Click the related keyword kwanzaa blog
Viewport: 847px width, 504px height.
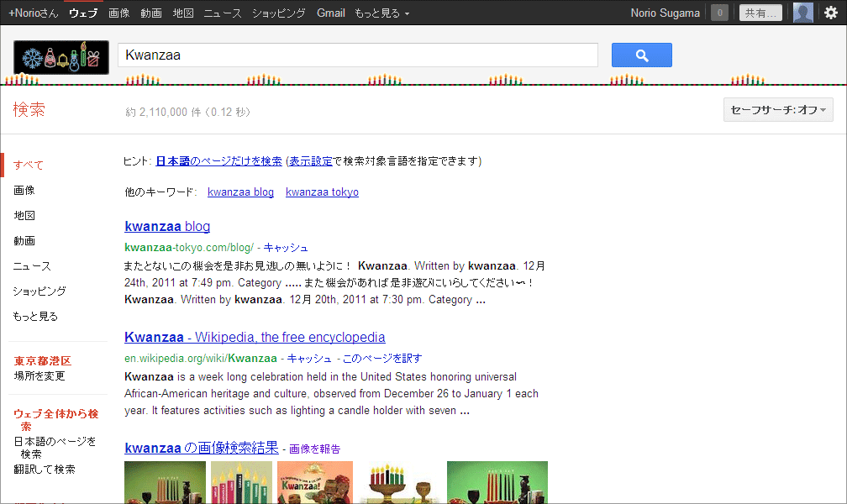240,192
